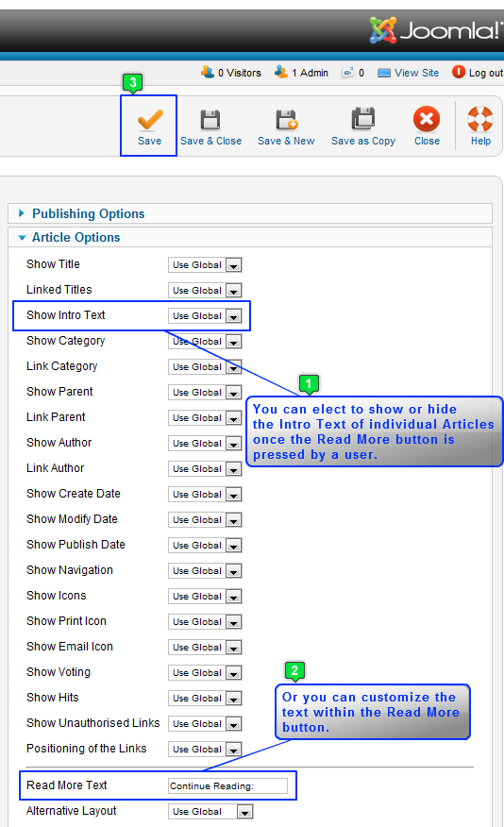Click the messages icon showing 0
Image resolution: width=504 pixels, height=827 pixels.
347,73
